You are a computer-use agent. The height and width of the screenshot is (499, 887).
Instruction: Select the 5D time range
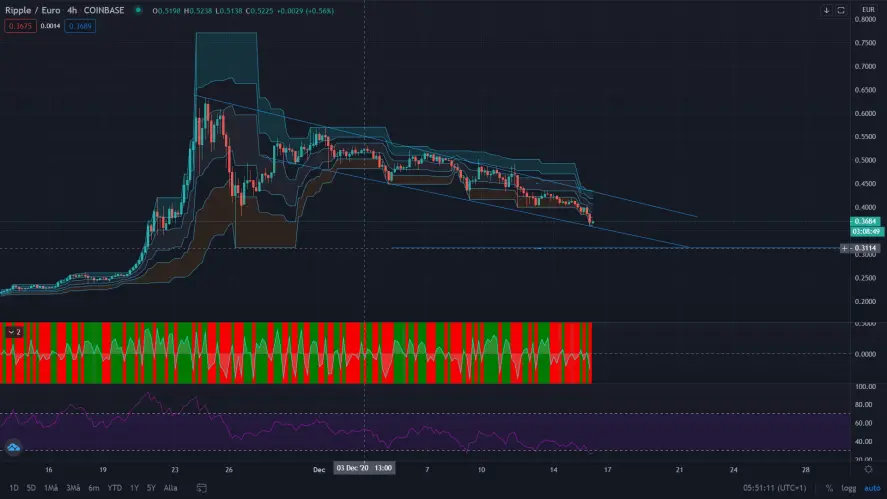31,488
